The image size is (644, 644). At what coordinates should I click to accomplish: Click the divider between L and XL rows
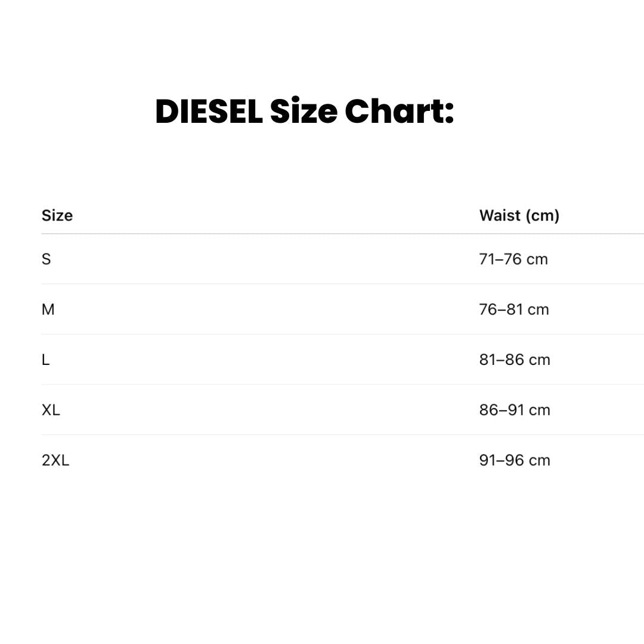322,385
